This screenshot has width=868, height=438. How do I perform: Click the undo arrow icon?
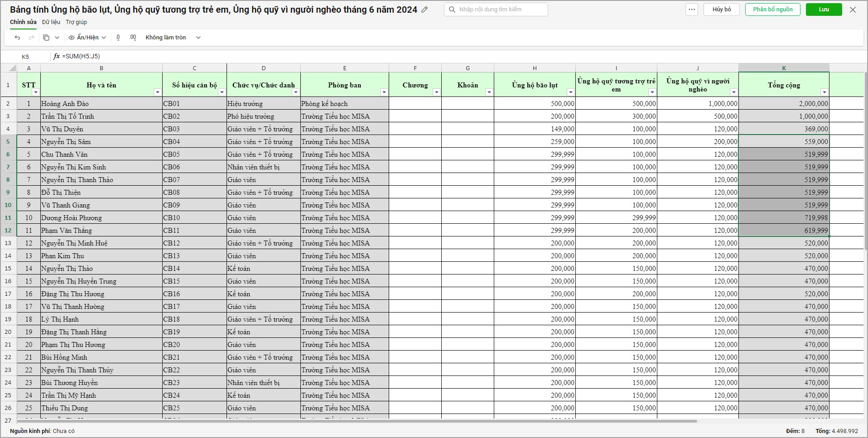(x=17, y=38)
